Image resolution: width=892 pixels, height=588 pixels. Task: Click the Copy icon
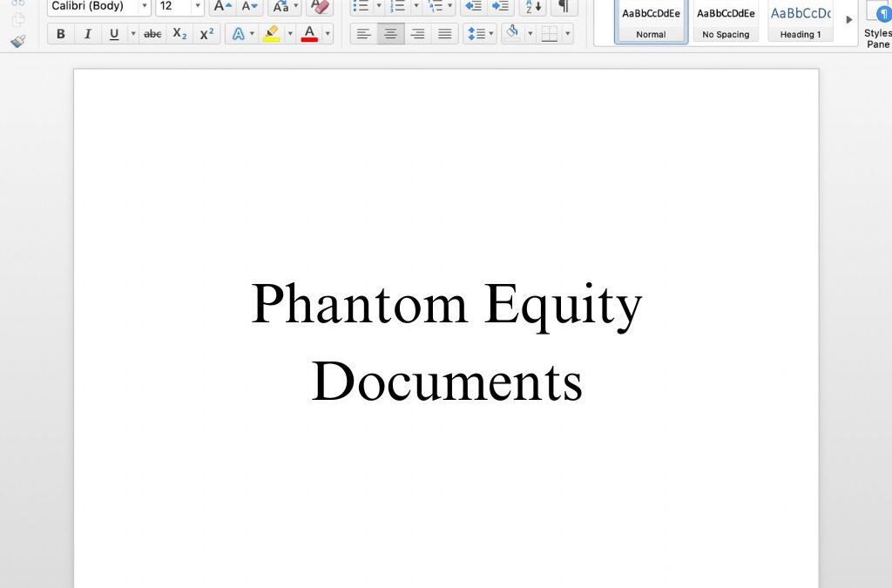[17, 19]
